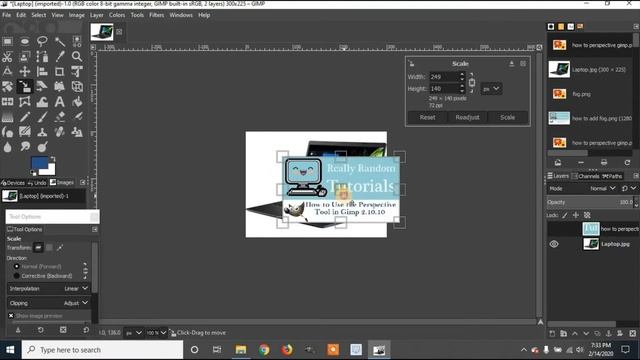Select the Gradient tool
Viewport: 640px width, 360px height.
pos(7,117)
